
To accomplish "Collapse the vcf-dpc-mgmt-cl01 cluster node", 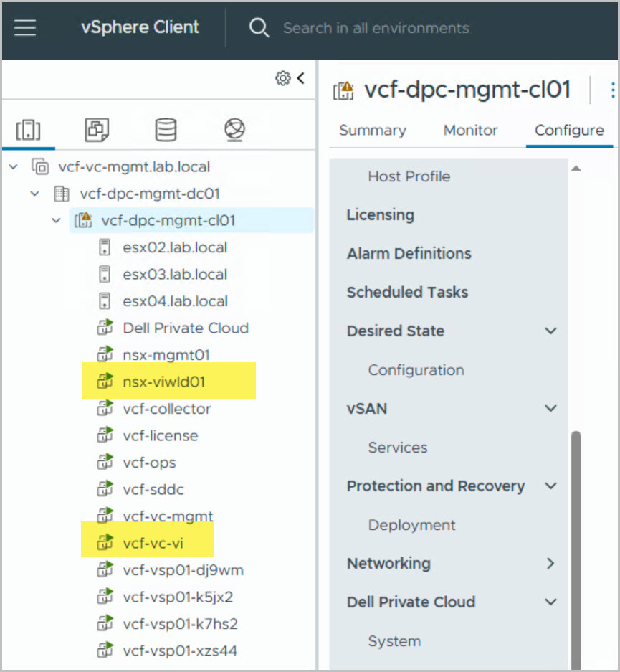I will coord(57,221).
